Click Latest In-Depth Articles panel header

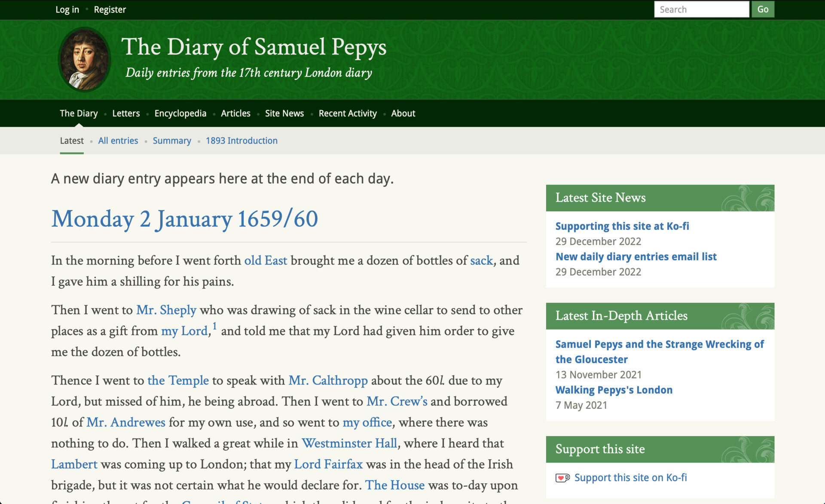tap(660, 316)
